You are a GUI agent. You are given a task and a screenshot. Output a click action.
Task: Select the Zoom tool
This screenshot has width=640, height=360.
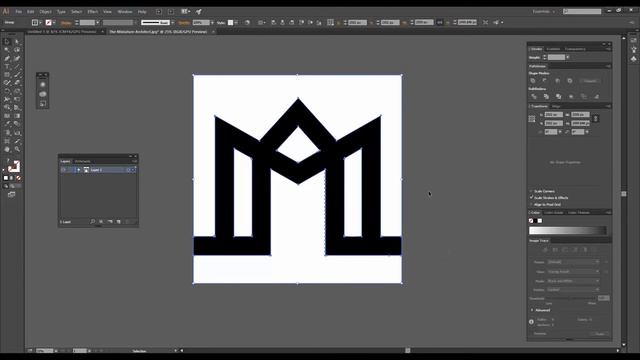(x=17, y=149)
